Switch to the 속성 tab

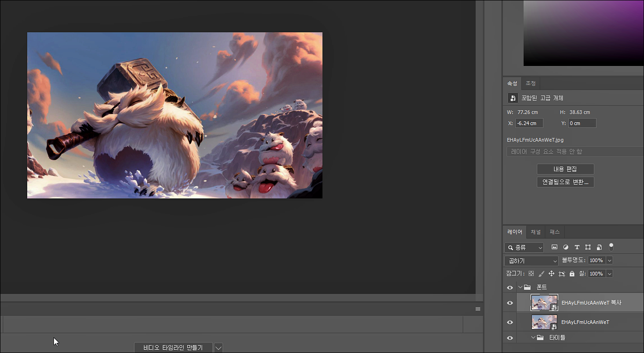pos(512,84)
